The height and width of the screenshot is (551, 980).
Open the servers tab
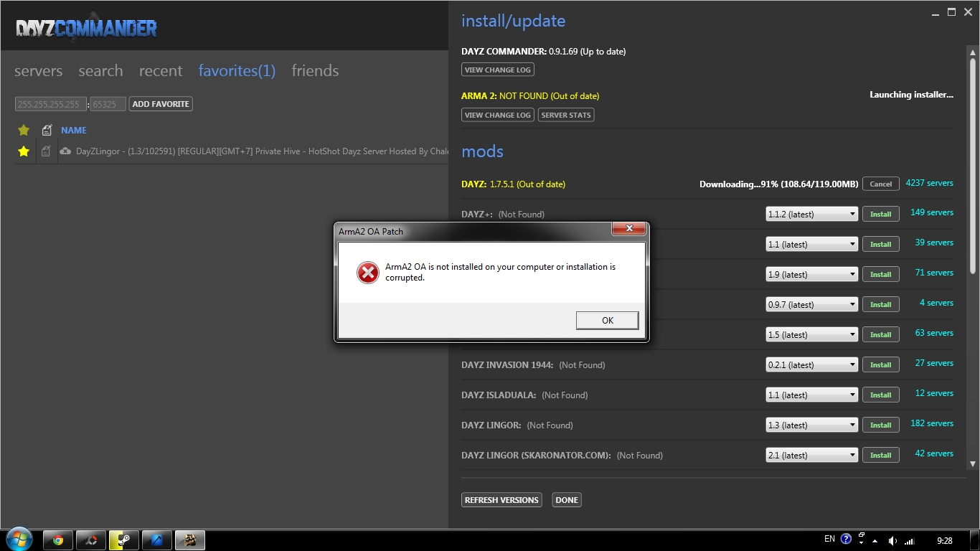click(39, 71)
